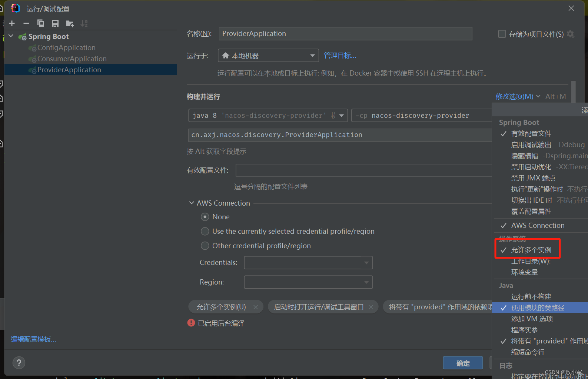
Task: Open the java 8 SDK dropdown
Action: (x=268, y=116)
